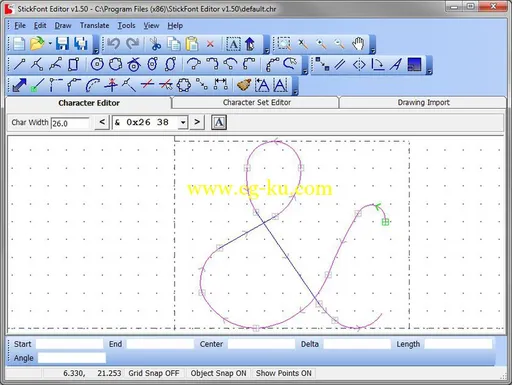512x385 pixels.
Task: Click the Center coordinate field
Action: 261,344
